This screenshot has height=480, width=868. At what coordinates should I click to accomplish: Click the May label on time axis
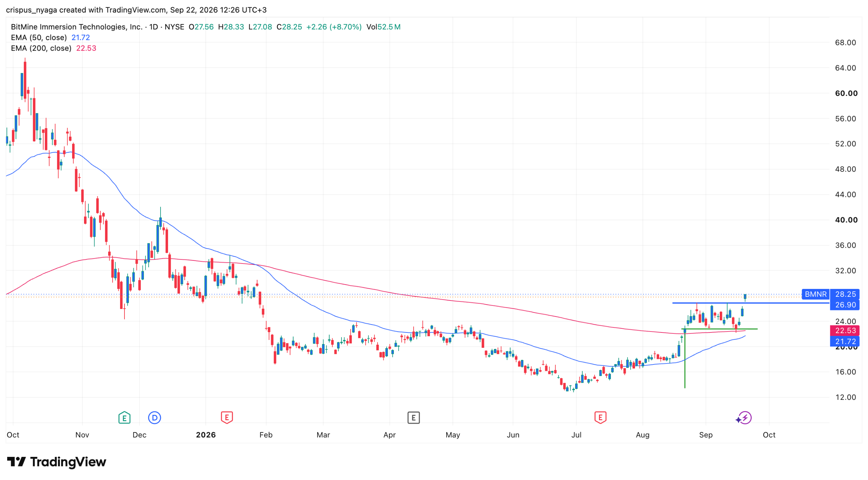coord(453,435)
